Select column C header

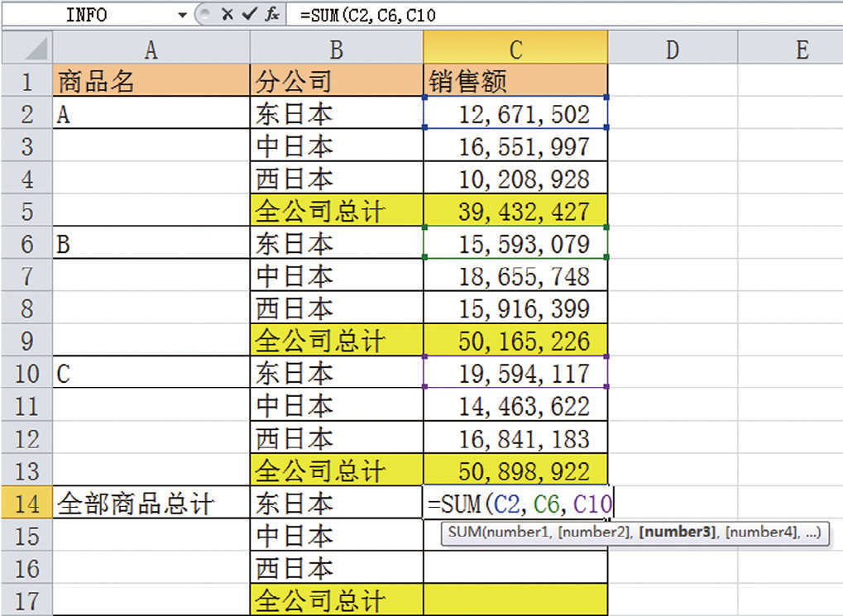(515, 50)
